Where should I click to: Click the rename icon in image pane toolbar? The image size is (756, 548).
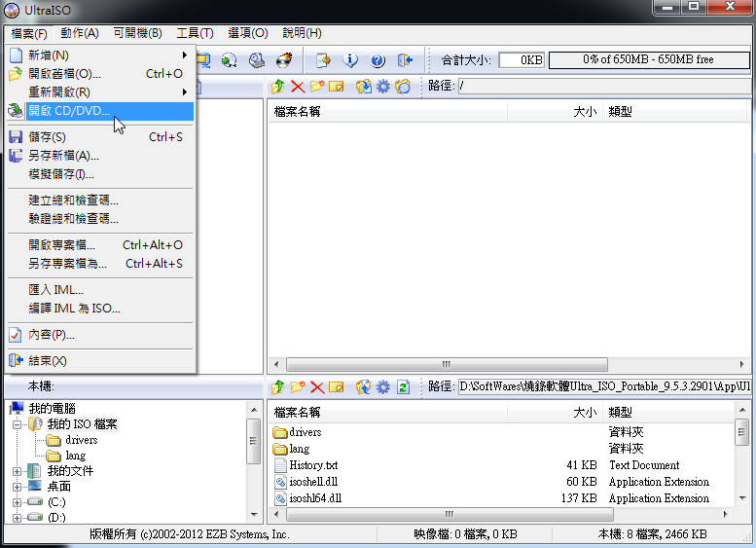tap(336, 87)
